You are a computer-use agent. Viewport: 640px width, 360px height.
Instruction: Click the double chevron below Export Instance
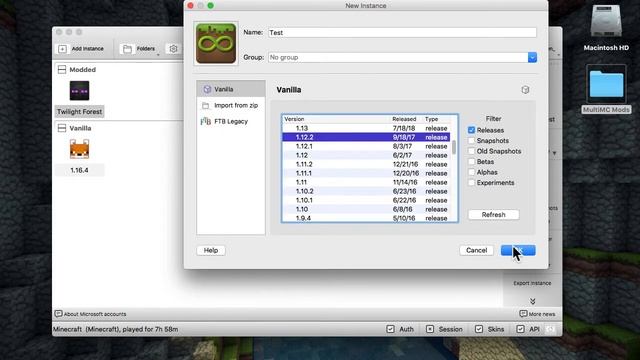533,301
